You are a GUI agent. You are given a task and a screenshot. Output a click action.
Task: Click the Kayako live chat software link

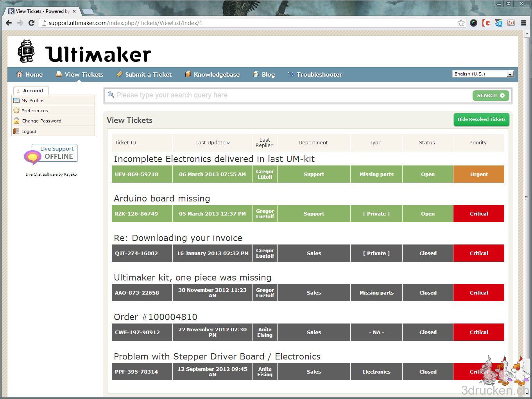(x=51, y=174)
